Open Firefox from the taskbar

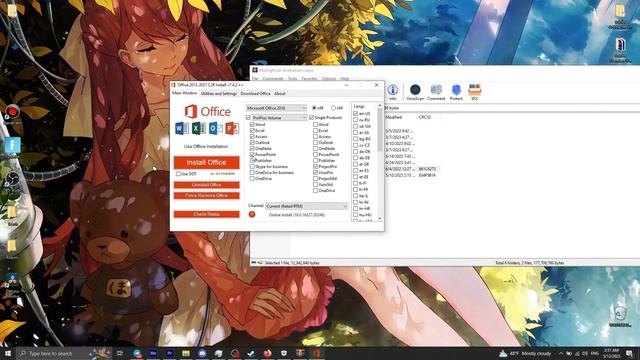point(267,353)
